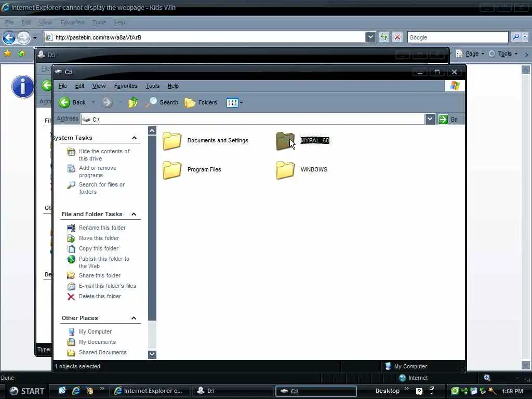The width and height of the screenshot is (532, 399).
Task: Collapse the File and Folder Tasks section
Action: coord(134,214)
